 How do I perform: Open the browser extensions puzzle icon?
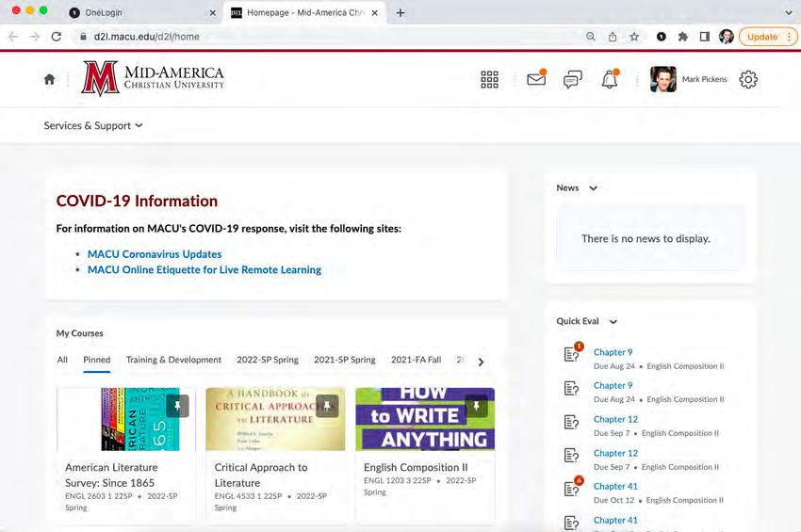point(683,37)
